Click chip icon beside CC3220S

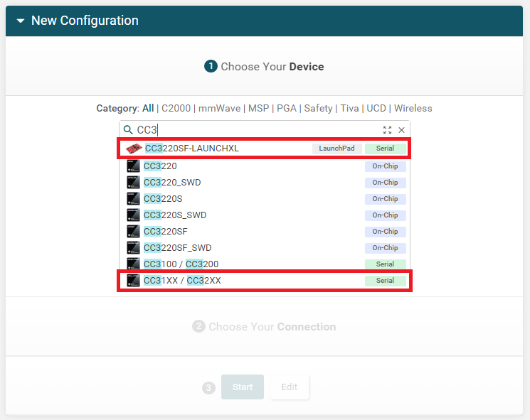tap(133, 199)
